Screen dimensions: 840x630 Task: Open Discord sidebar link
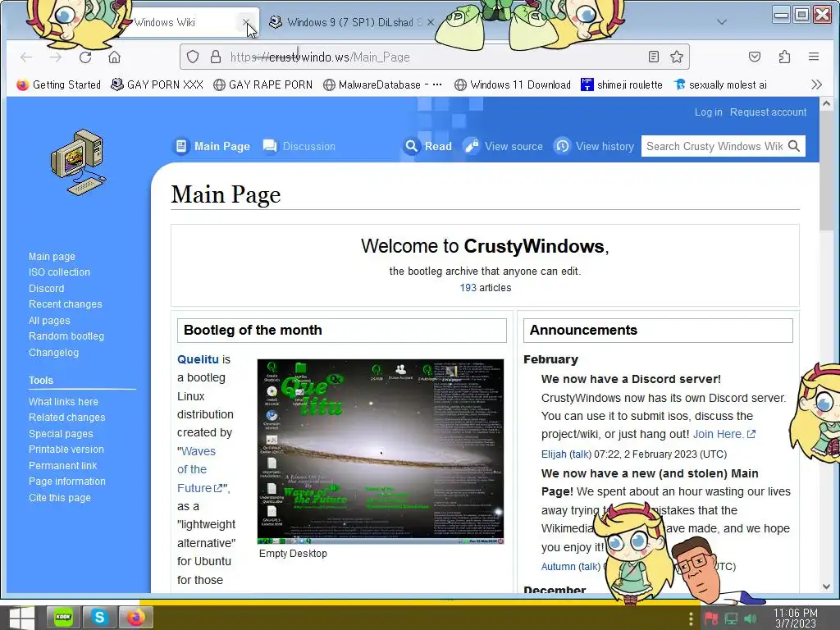[x=47, y=288]
